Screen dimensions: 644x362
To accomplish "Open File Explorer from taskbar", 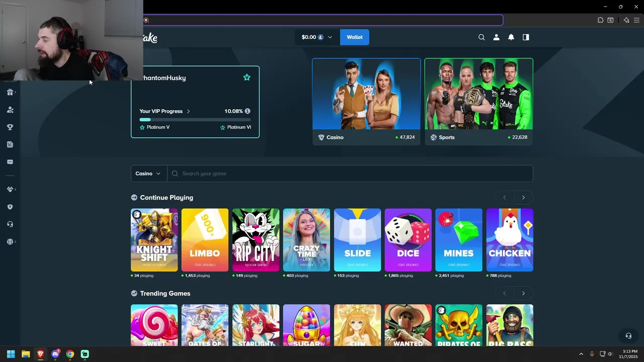I will (26, 354).
